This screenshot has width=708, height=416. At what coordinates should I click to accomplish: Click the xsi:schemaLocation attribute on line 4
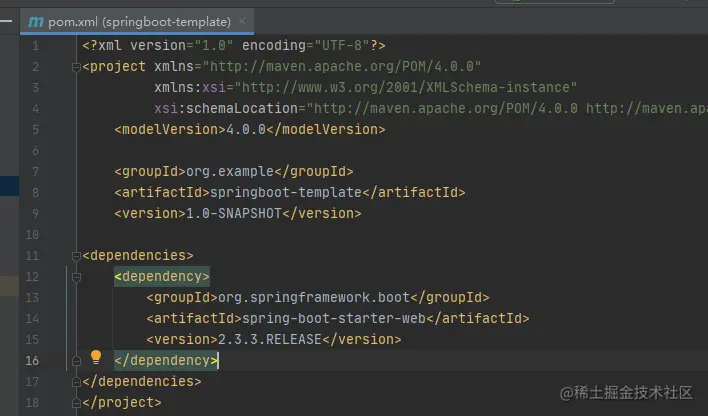click(226, 108)
